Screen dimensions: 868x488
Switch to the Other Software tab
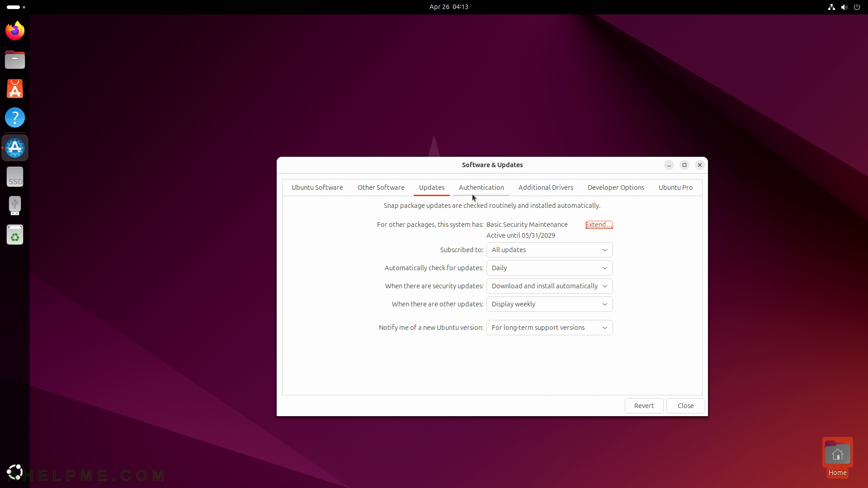click(381, 188)
